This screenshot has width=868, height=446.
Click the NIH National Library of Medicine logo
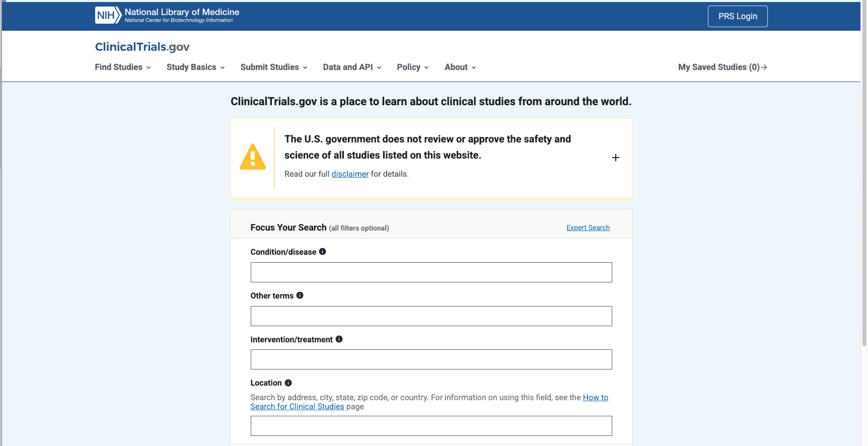pyautogui.click(x=167, y=16)
